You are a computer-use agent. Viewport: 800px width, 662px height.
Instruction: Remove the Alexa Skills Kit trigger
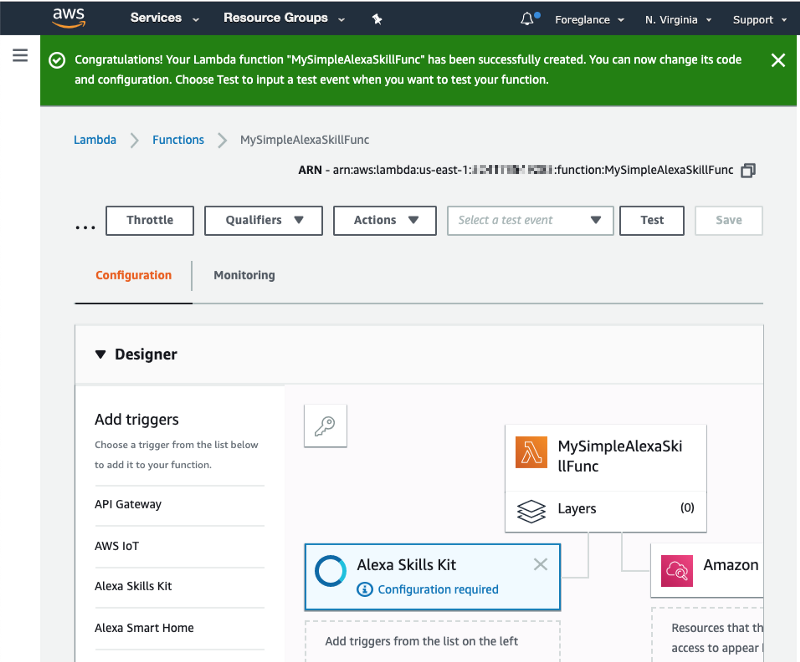(541, 564)
